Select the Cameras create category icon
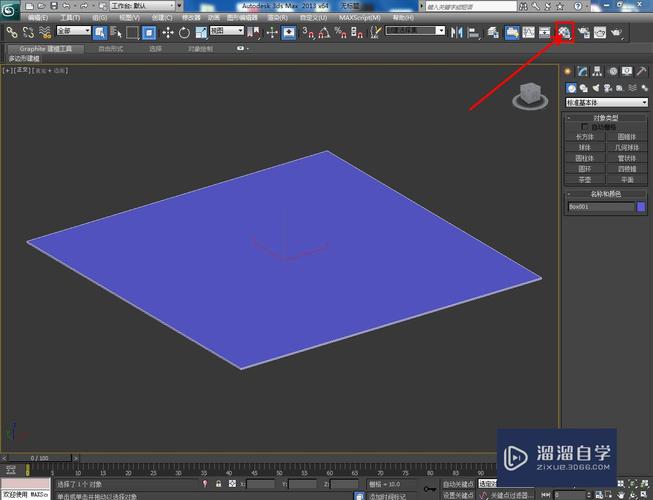 click(x=608, y=88)
